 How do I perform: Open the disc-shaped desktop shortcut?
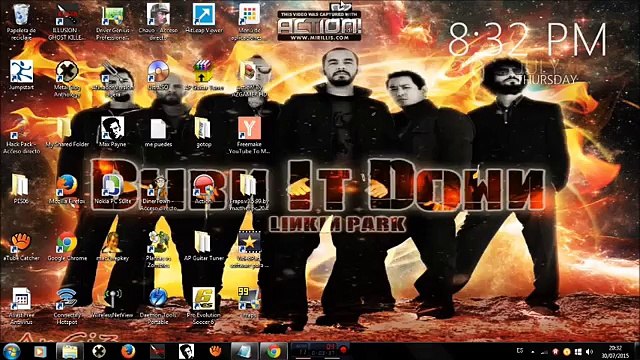point(158,76)
